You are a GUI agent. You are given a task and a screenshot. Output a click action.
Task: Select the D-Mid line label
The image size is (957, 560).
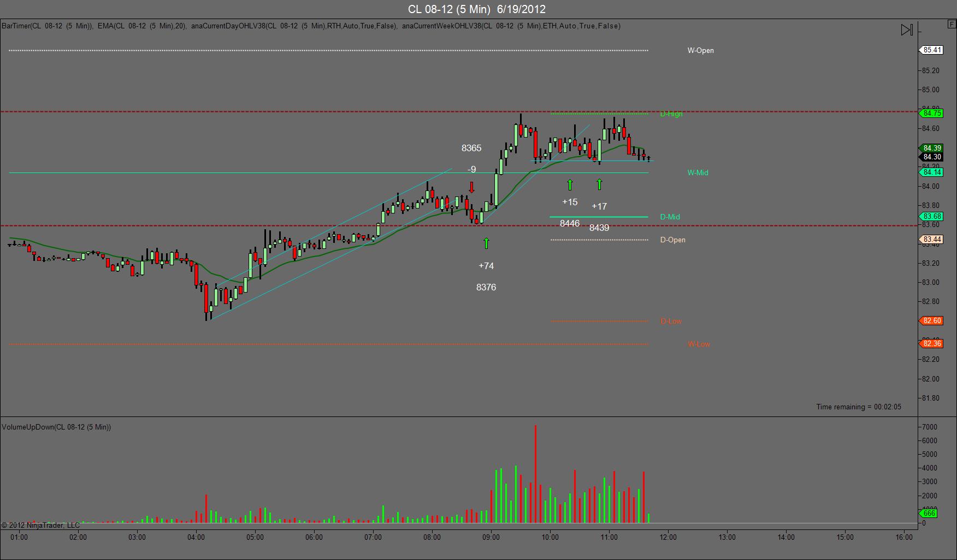[670, 217]
